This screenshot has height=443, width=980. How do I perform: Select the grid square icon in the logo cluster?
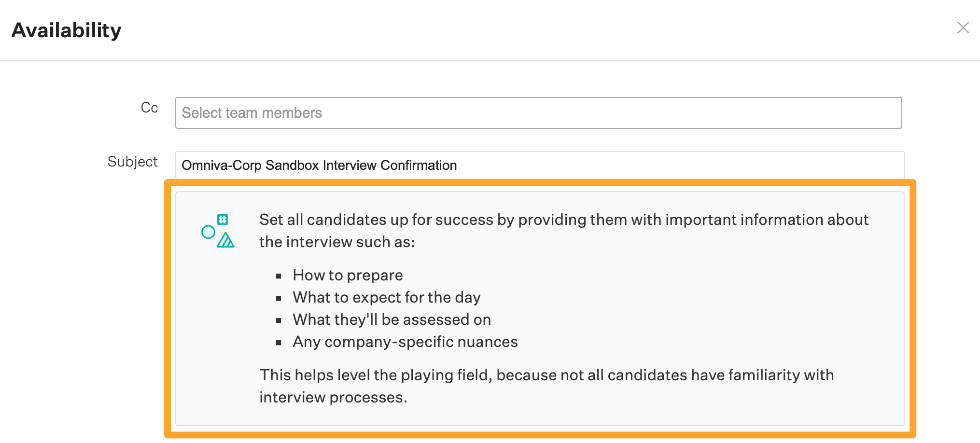222,220
